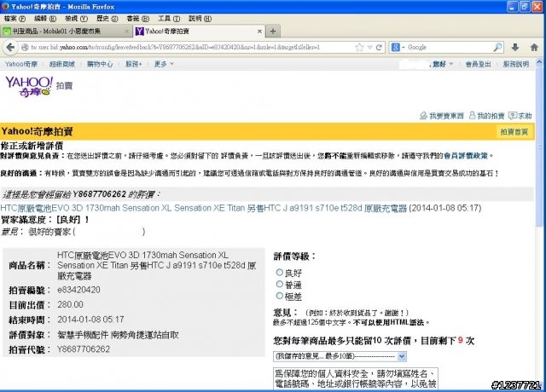The width and height of the screenshot is (546, 392).
Task: Select the 極差 rating radio button
Action: point(279,296)
